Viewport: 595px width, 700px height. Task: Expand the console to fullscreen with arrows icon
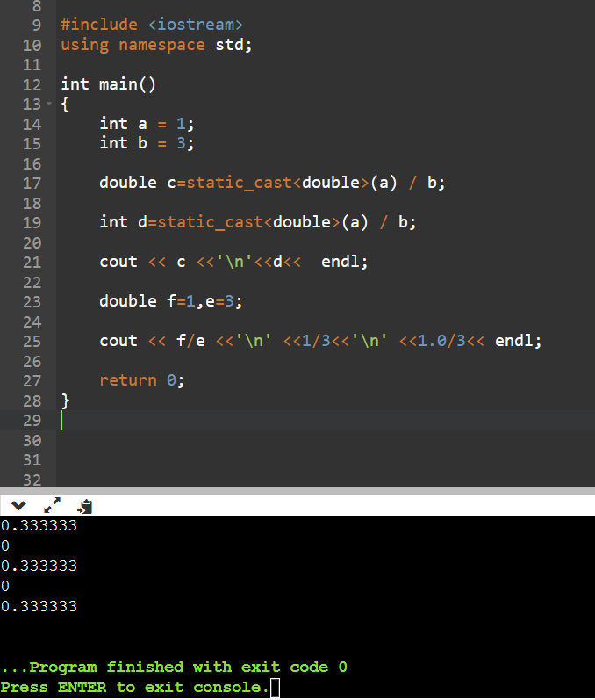click(52, 506)
